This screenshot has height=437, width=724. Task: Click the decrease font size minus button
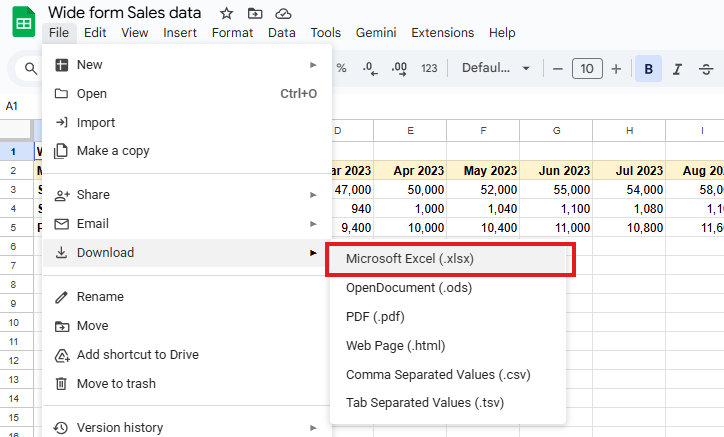[x=557, y=69]
